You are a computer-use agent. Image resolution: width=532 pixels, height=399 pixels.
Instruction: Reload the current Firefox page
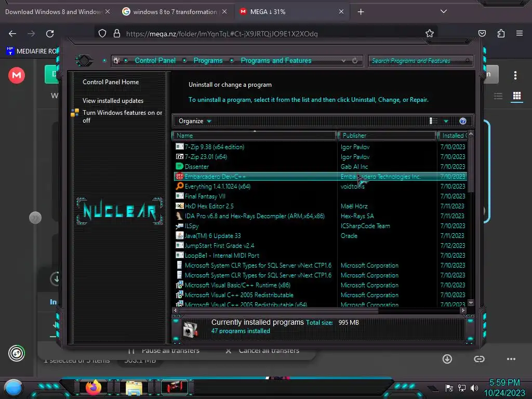[x=50, y=34]
